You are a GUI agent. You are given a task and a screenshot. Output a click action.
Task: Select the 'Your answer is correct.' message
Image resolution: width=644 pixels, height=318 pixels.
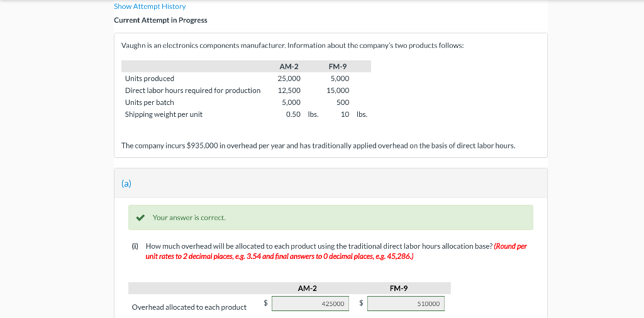pyautogui.click(x=189, y=217)
